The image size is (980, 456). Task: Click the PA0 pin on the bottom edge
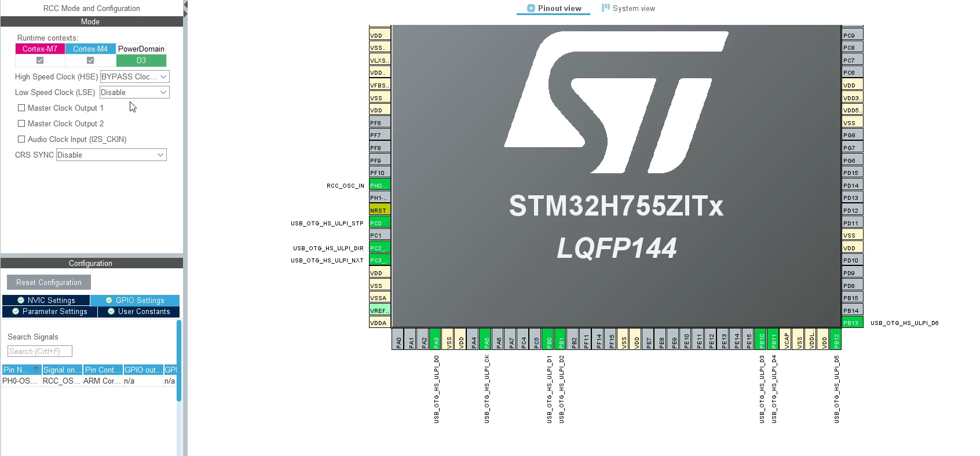(398, 340)
